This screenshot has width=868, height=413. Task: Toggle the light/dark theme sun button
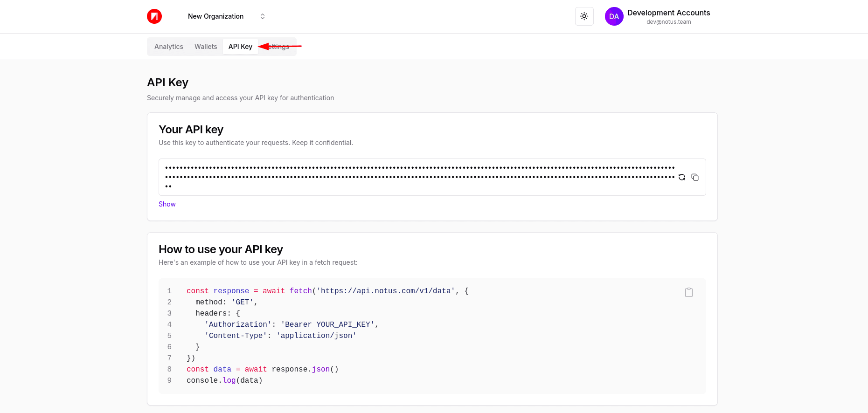coord(584,16)
